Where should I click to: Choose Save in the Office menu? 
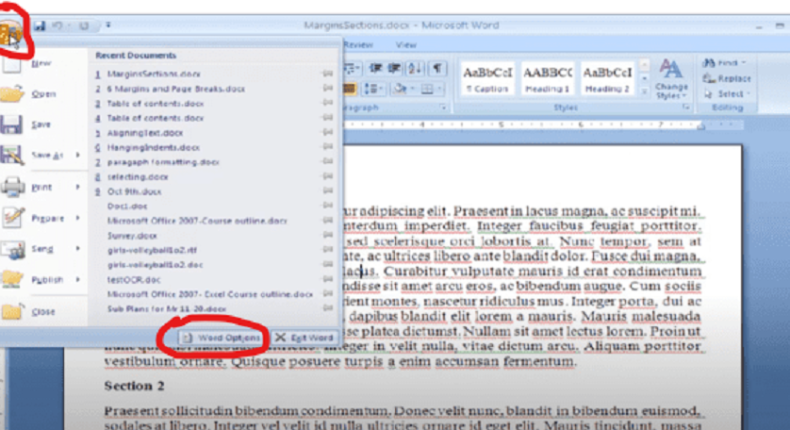point(43,125)
